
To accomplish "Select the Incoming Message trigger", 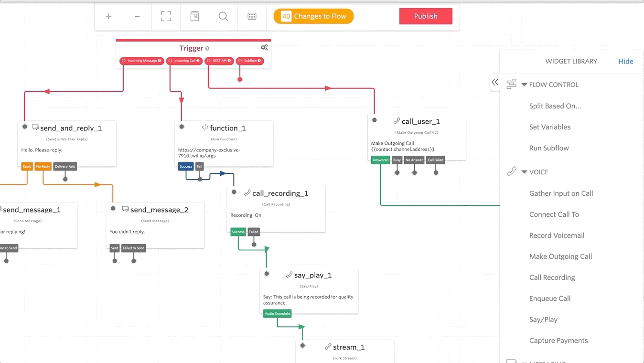I will [x=141, y=61].
